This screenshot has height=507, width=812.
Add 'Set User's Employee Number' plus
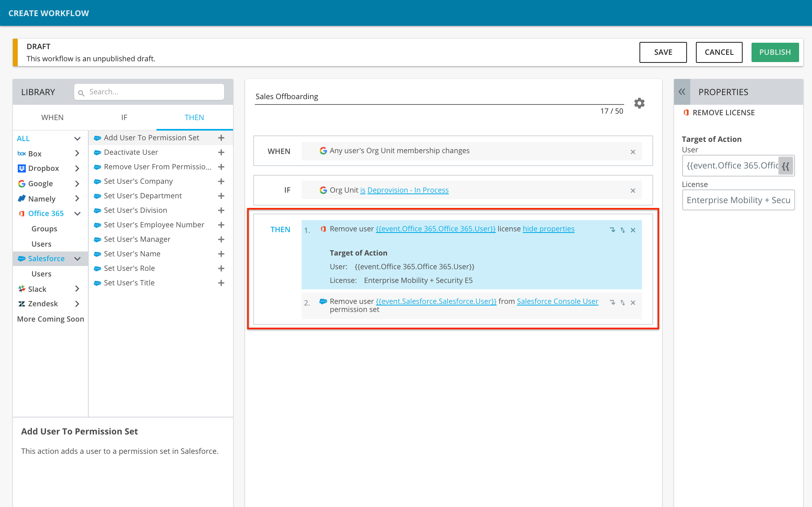pos(221,225)
